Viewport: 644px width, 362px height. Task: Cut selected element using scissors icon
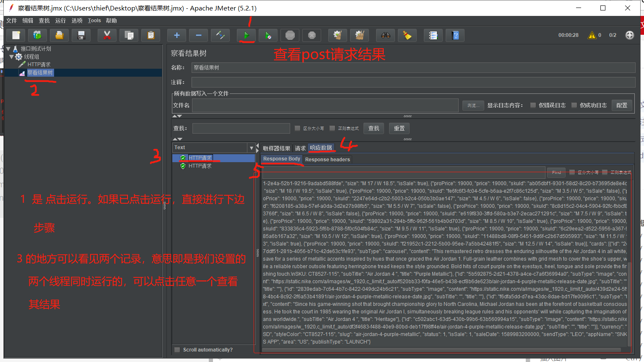click(x=107, y=35)
